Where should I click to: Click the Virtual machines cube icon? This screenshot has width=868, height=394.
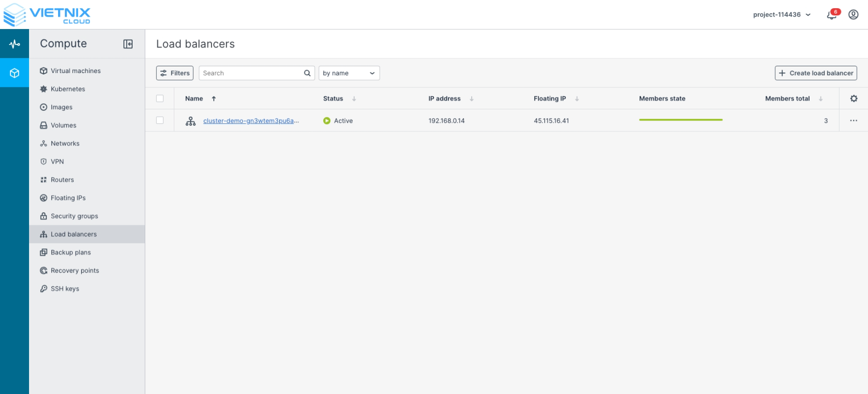coord(44,71)
